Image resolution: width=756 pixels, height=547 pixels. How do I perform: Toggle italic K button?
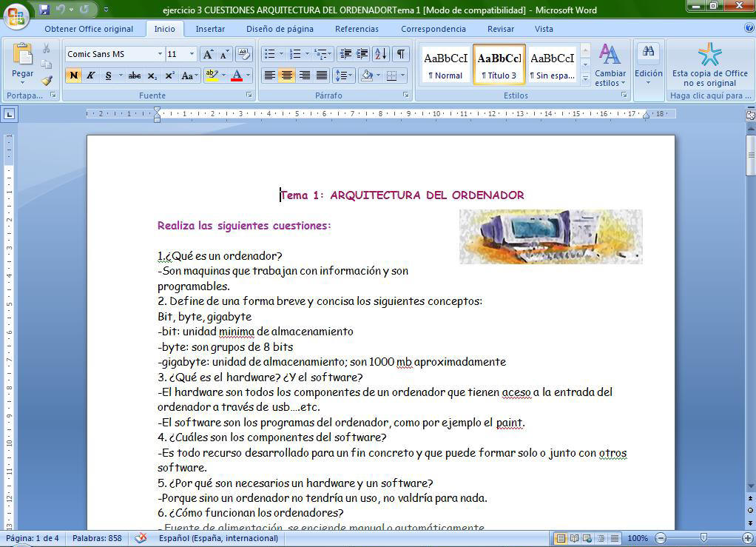click(91, 75)
